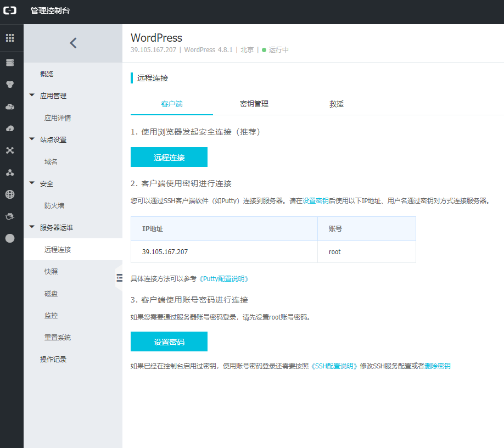Click the 设置密码 button
This screenshot has height=448, width=504.
[169, 341]
